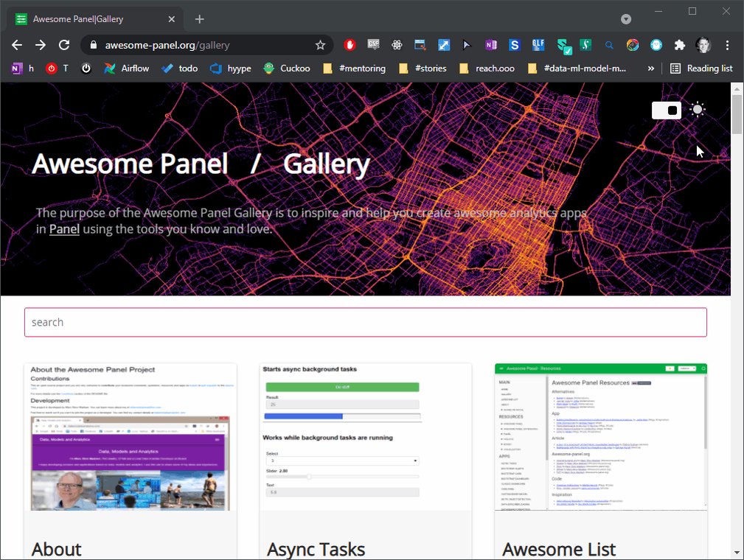The height and width of the screenshot is (560, 744).
Task: Click the 'Awesome Panel / Gallery' heading
Action: click(x=201, y=164)
